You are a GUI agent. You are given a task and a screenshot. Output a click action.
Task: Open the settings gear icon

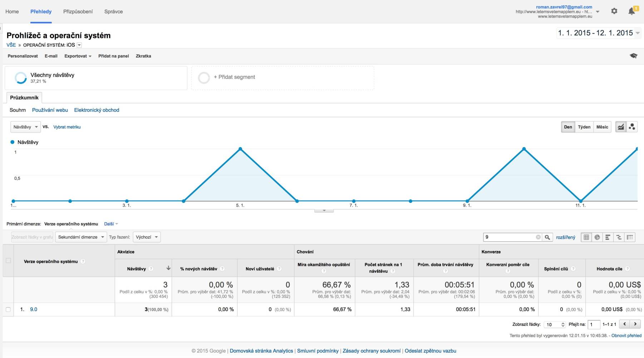coord(614,11)
